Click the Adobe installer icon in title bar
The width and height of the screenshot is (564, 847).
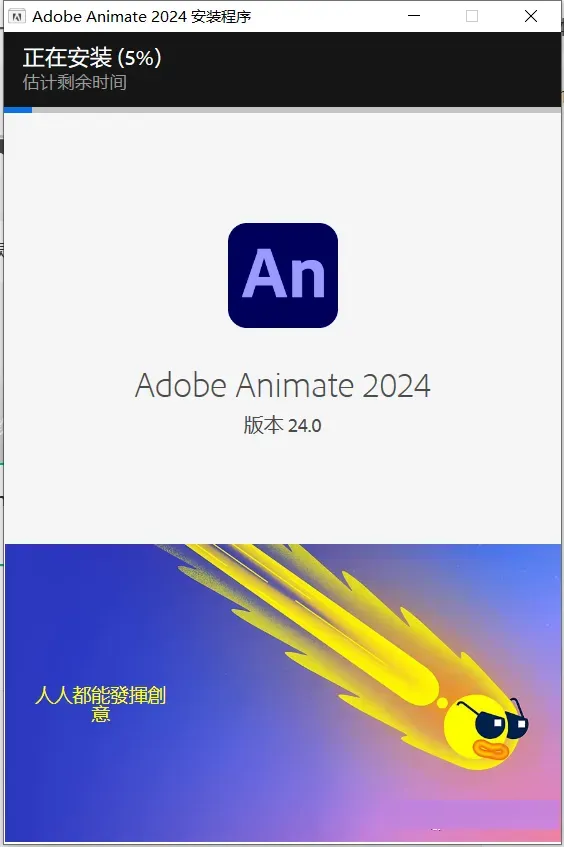17,17
